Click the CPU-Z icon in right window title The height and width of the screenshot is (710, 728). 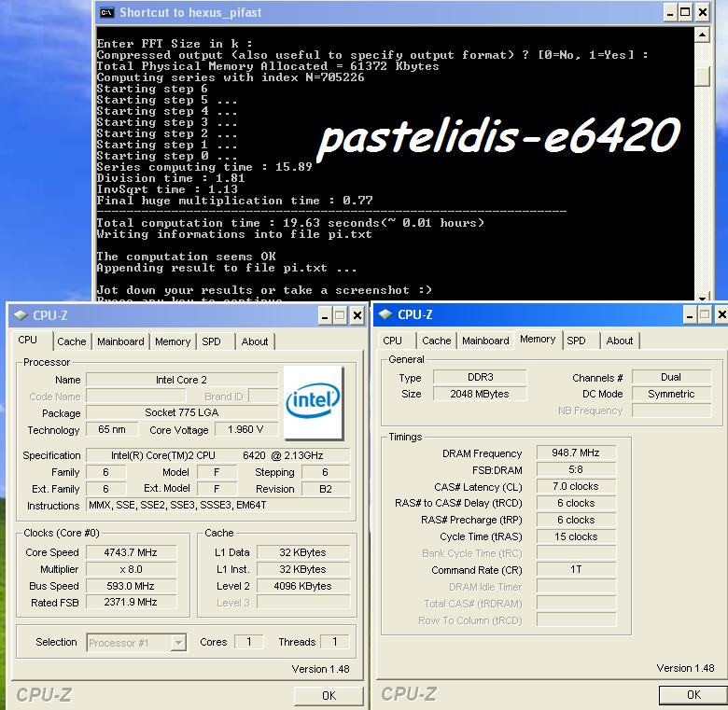point(385,314)
